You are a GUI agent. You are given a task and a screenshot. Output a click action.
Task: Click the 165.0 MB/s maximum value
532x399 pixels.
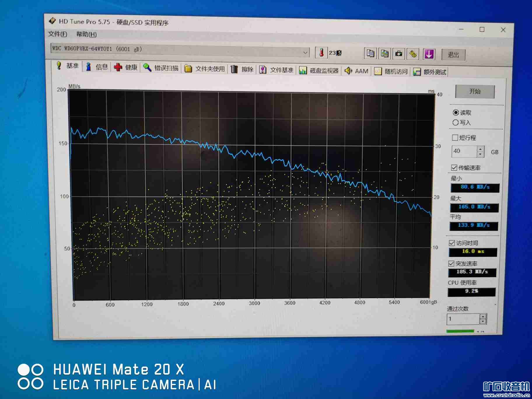tap(474, 207)
